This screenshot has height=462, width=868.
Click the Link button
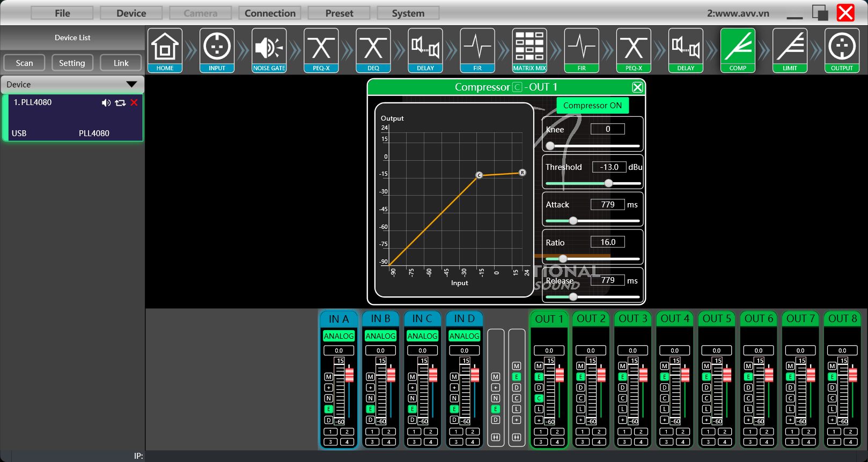point(121,63)
